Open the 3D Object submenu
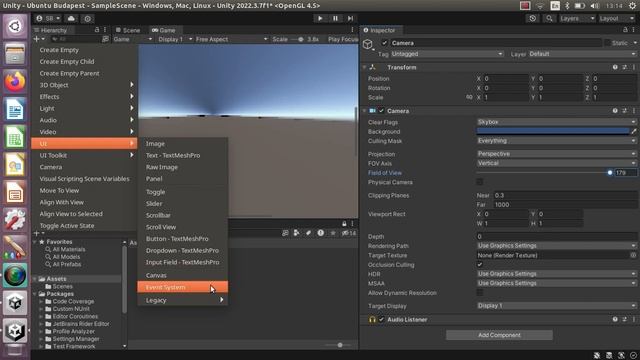 coord(84,85)
